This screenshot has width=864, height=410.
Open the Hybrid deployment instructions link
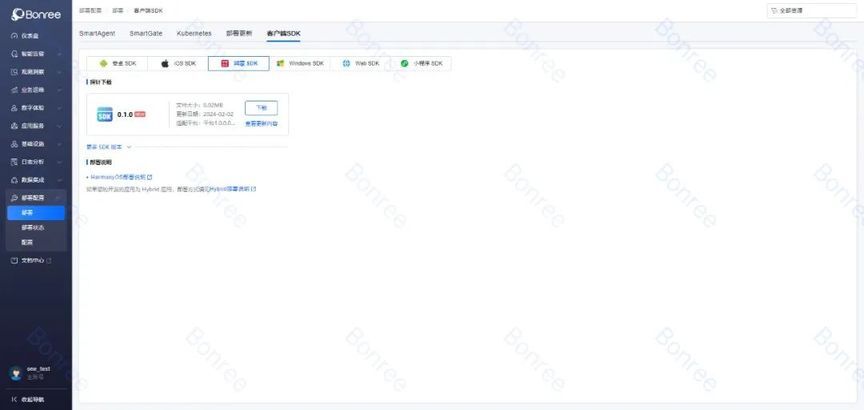(230, 188)
